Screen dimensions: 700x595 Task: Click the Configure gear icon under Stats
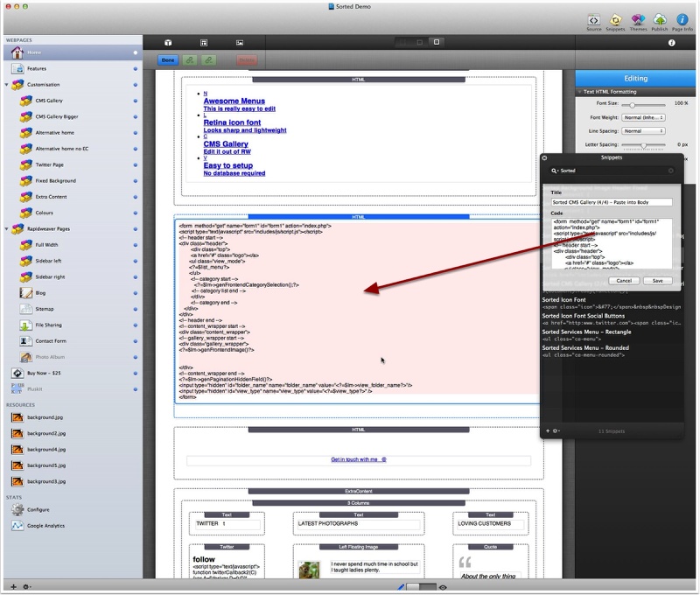click(x=17, y=509)
